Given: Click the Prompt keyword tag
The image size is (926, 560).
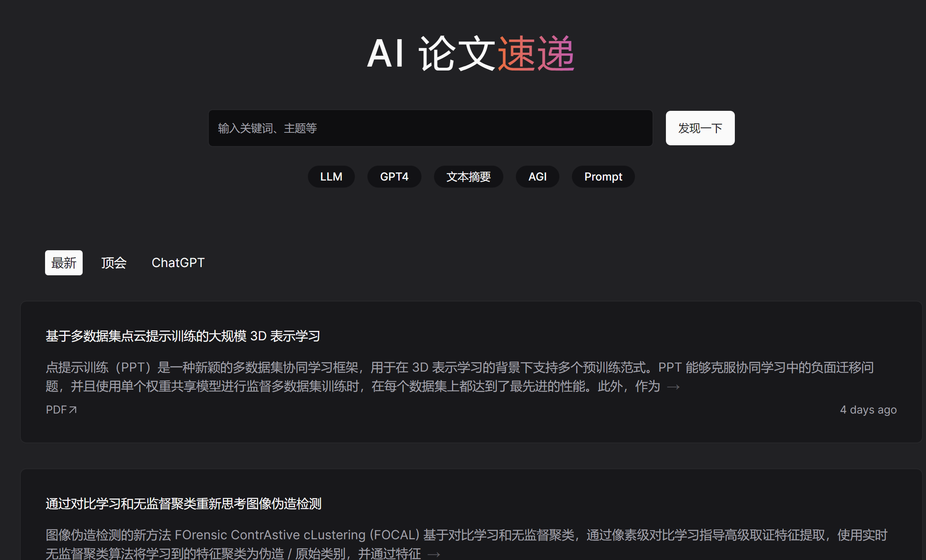Looking at the screenshot, I should coord(602,176).
